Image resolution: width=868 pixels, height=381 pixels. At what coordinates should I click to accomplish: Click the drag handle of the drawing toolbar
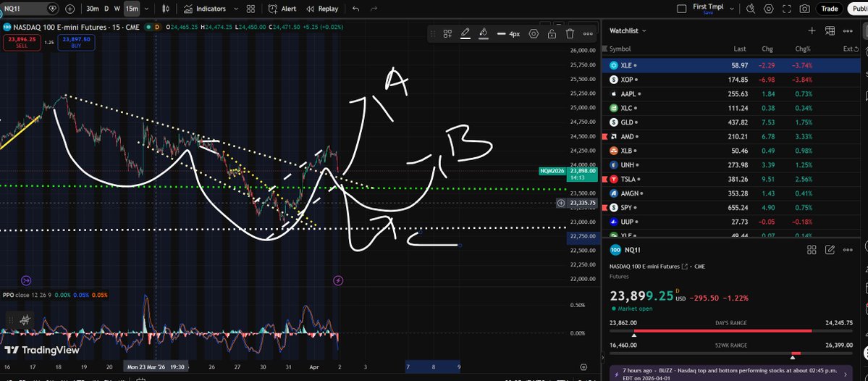[x=433, y=34]
